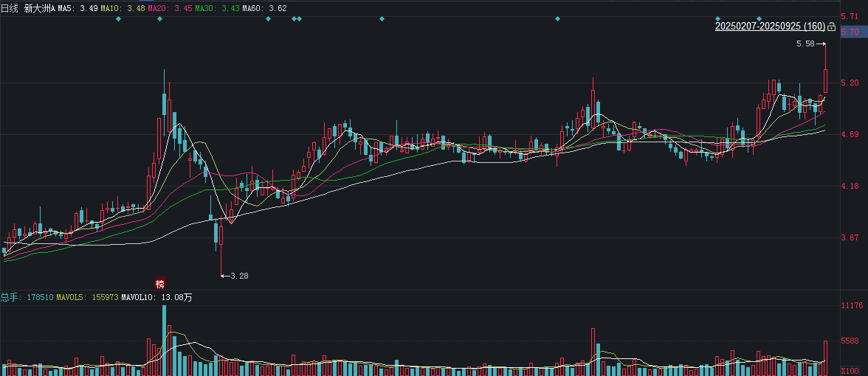This screenshot has width=868, height=376.
Task: Click the 5.58 high price annotation
Action: (x=805, y=43)
